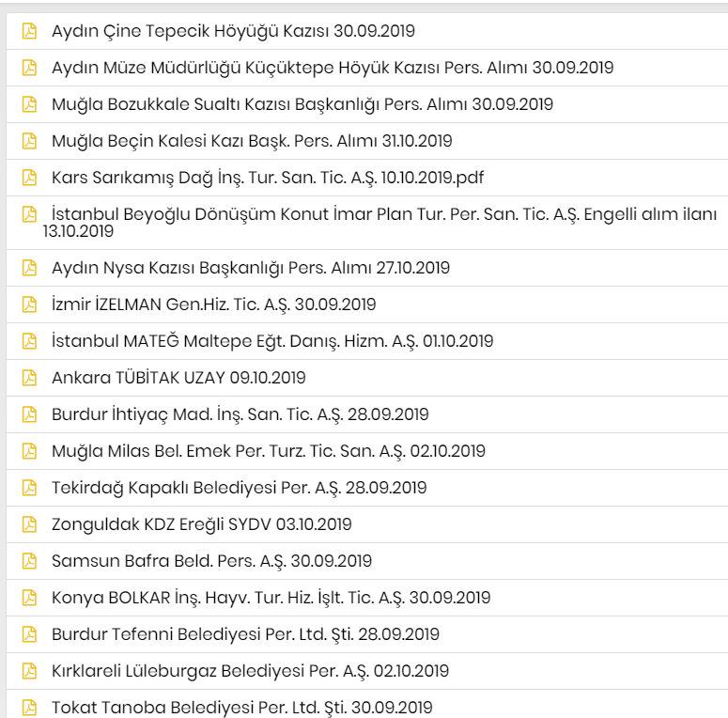Open İstanbul MATEĞ Maltepe Eğt. Danış. link
728x718 pixels.
[272, 341]
